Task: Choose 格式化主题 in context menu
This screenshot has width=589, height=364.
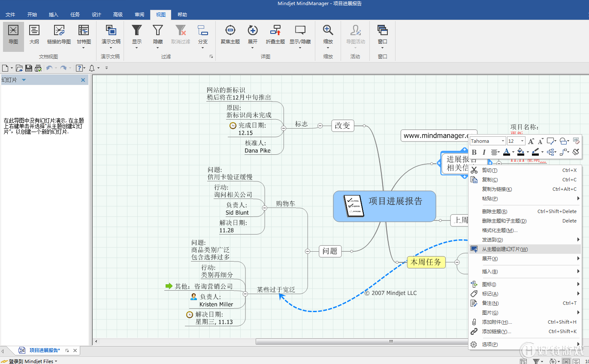Action: (x=525, y=230)
